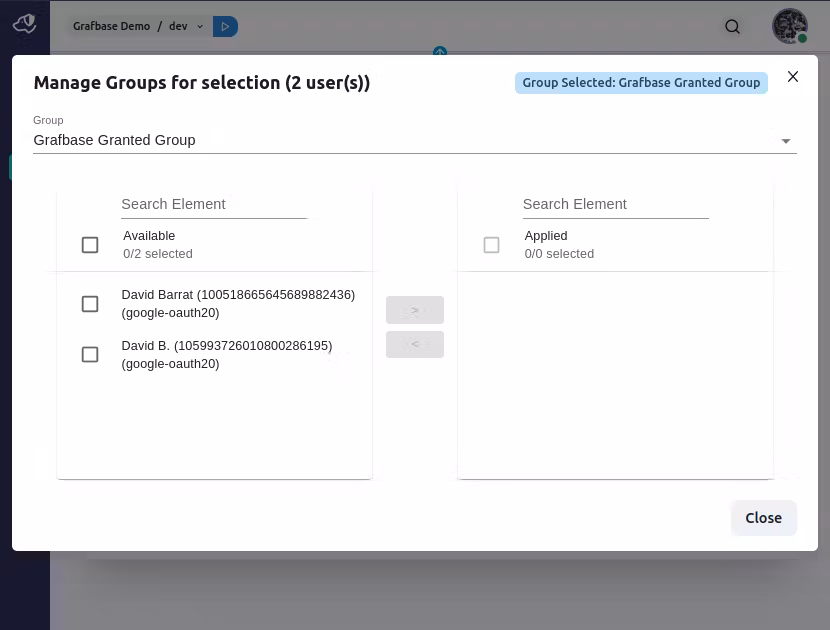830x630 pixels.
Task: Click the Available list header label
Action: tap(149, 236)
